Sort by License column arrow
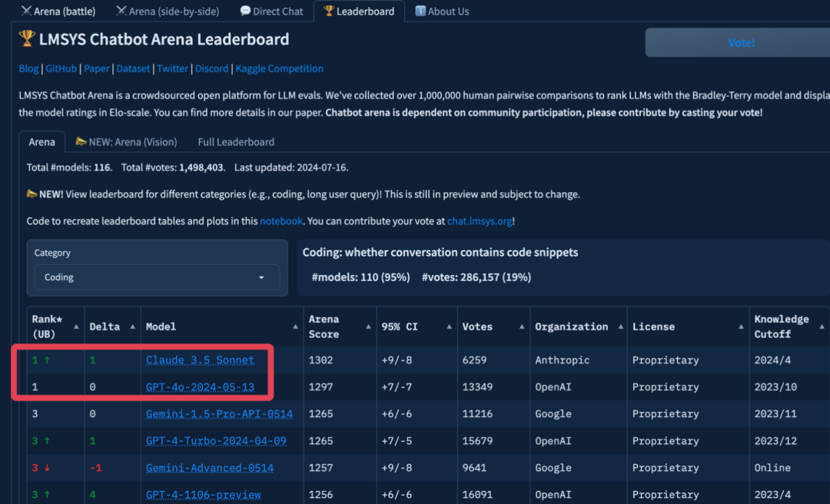The height and width of the screenshot is (504, 830). (x=741, y=327)
